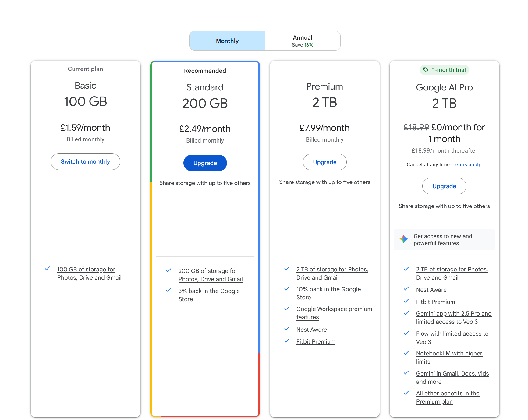Click checkmark beside Gemini in Gmail, Docs
The width and height of the screenshot is (528, 420).
point(406,373)
